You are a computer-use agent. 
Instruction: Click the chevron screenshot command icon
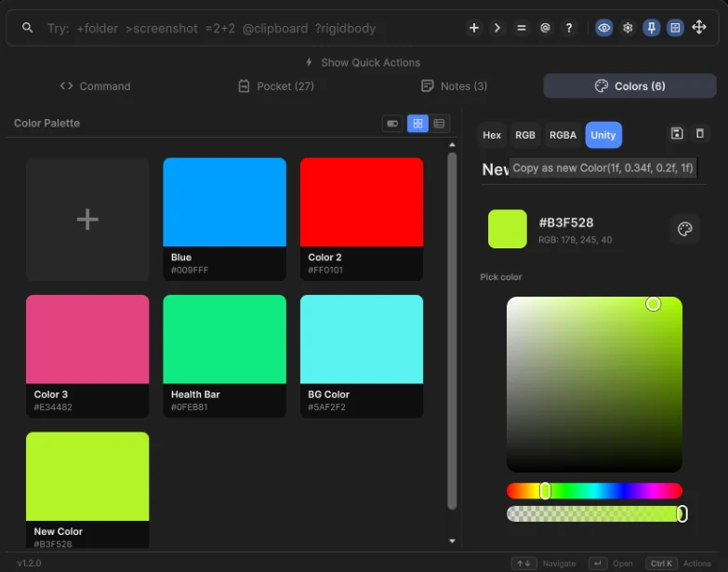click(x=497, y=28)
